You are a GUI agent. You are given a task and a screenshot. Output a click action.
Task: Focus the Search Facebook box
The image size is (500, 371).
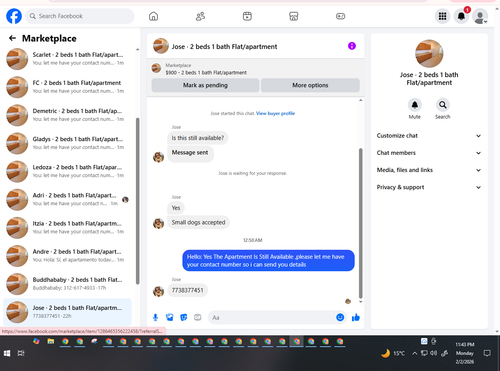click(80, 16)
